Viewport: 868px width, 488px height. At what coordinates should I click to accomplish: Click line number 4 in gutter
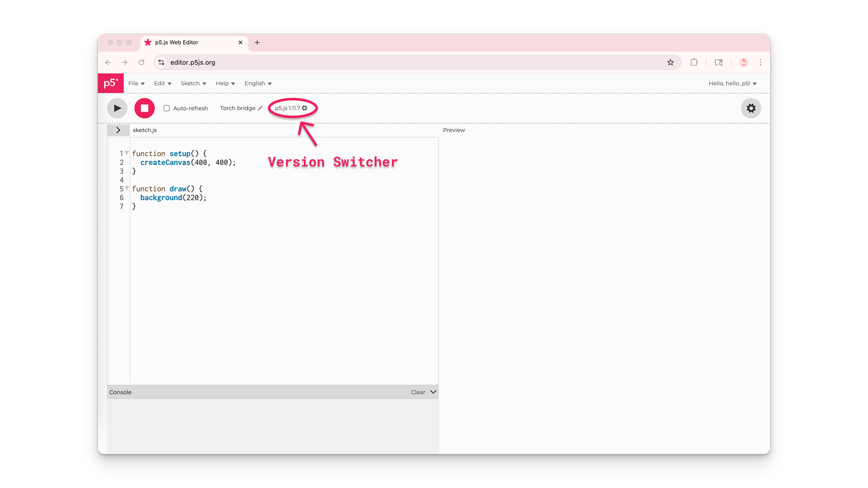point(122,180)
